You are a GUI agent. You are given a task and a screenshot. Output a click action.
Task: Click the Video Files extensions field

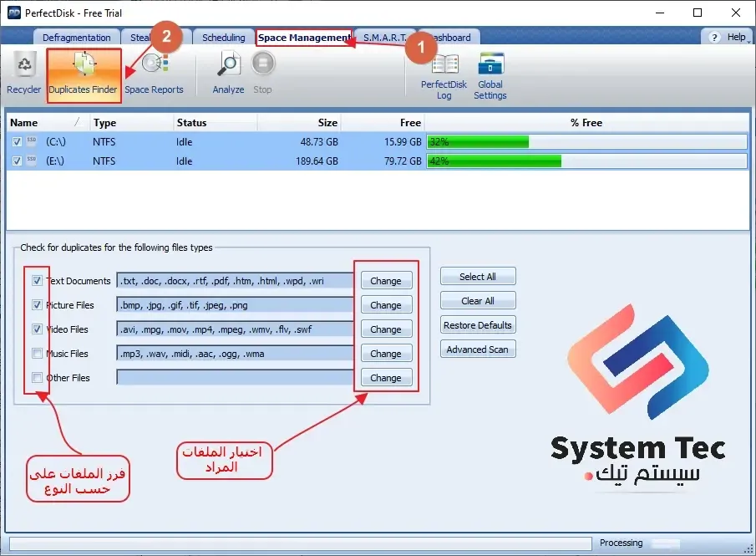[x=236, y=329]
